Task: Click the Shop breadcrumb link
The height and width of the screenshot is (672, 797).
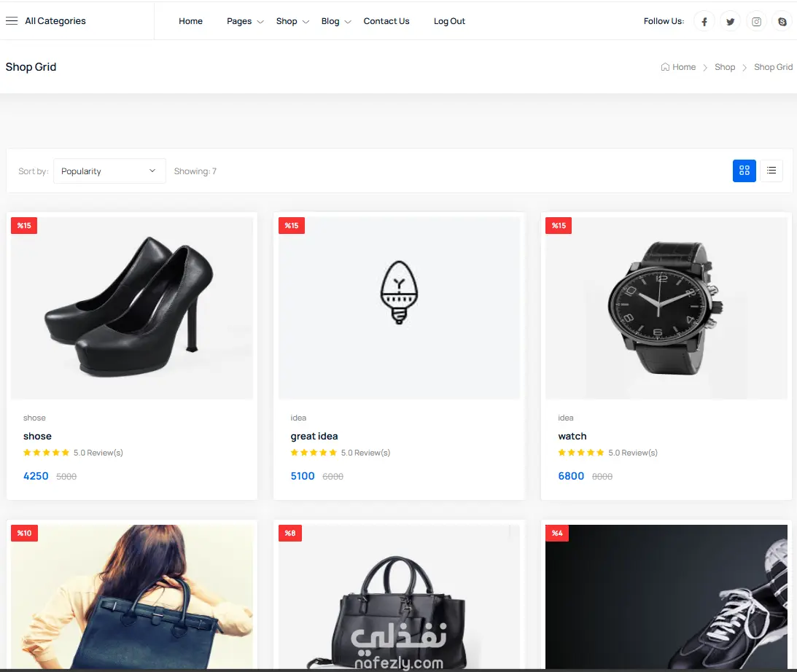Action: click(724, 67)
